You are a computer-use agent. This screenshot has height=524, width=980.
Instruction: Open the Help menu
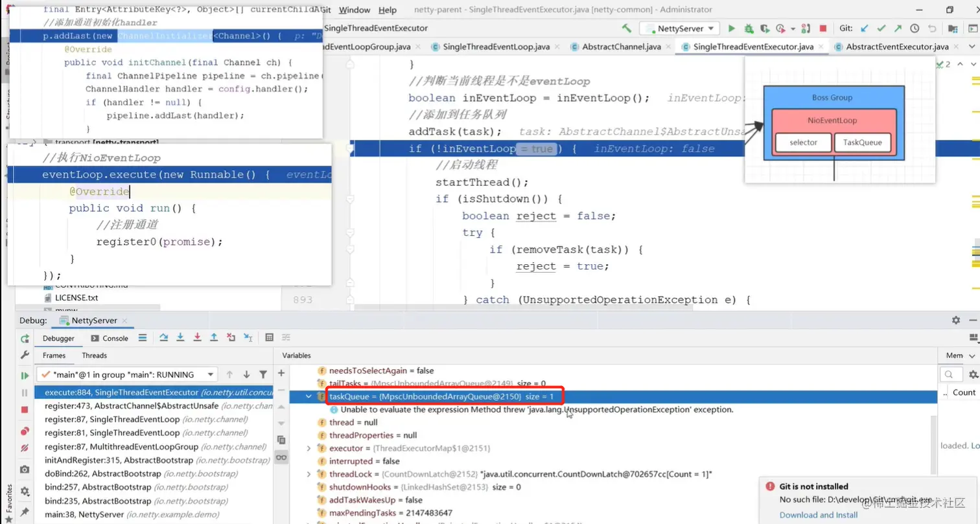pos(387,10)
